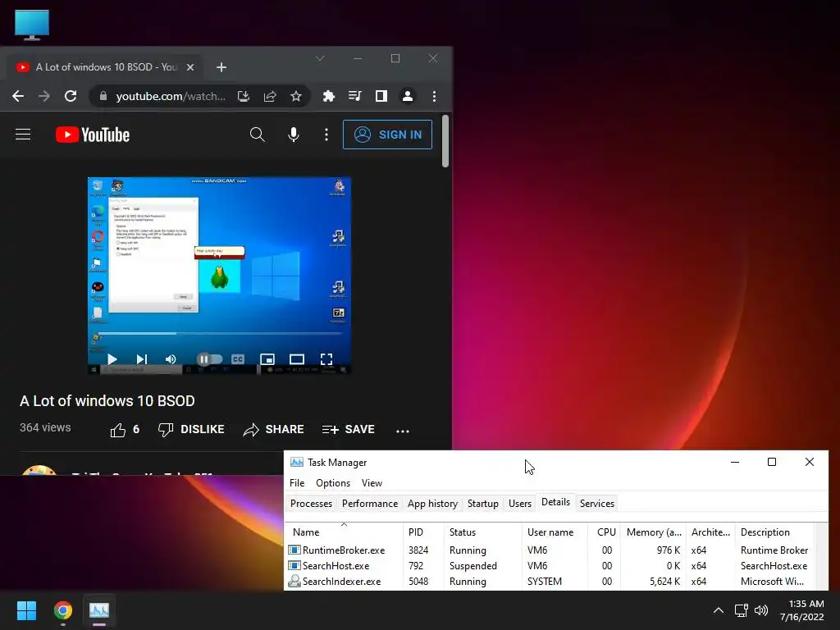Open the network icon in system tray
Screen dimensions: 840x630
pos(741,610)
